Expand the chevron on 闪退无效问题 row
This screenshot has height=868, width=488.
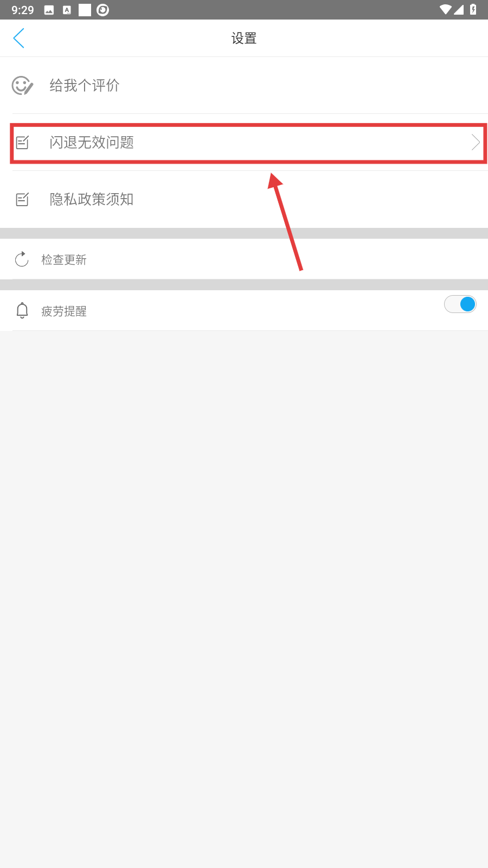click(x=476, y=142)
